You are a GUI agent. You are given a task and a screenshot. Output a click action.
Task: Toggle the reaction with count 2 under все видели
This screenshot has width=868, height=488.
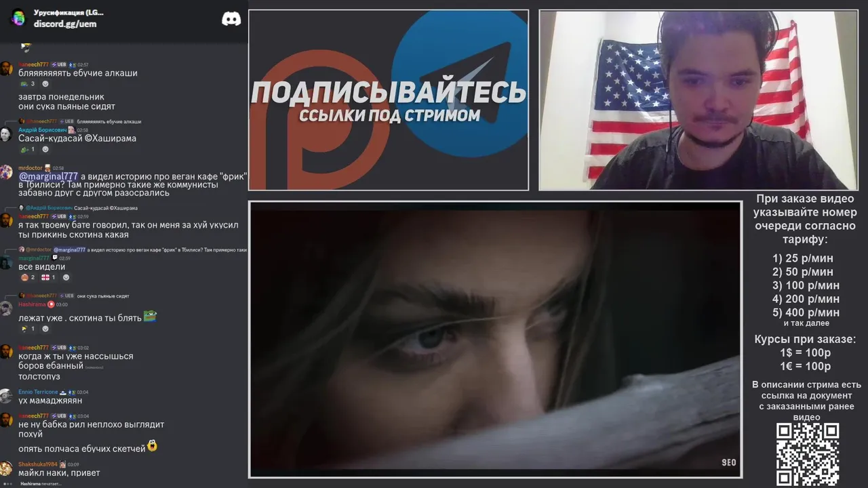click(28, 277)
